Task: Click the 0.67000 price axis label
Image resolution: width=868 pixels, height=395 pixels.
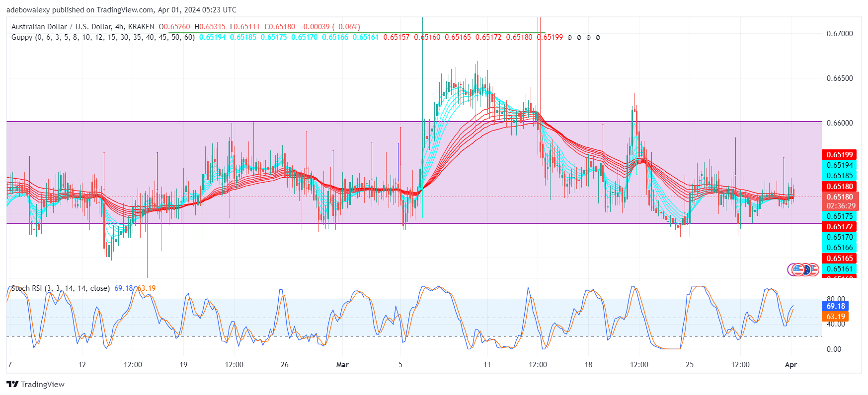Action: pyautogui.click(x=840, y=34)
